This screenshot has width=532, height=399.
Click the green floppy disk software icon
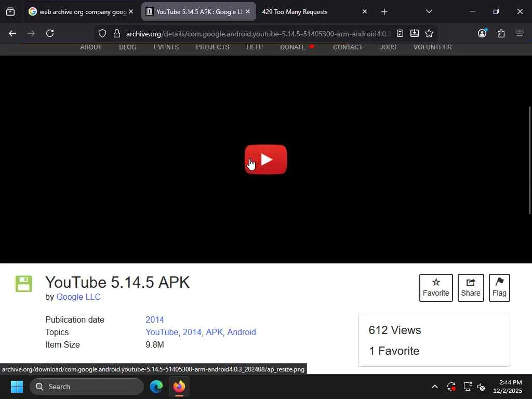(x=24, y=284)
